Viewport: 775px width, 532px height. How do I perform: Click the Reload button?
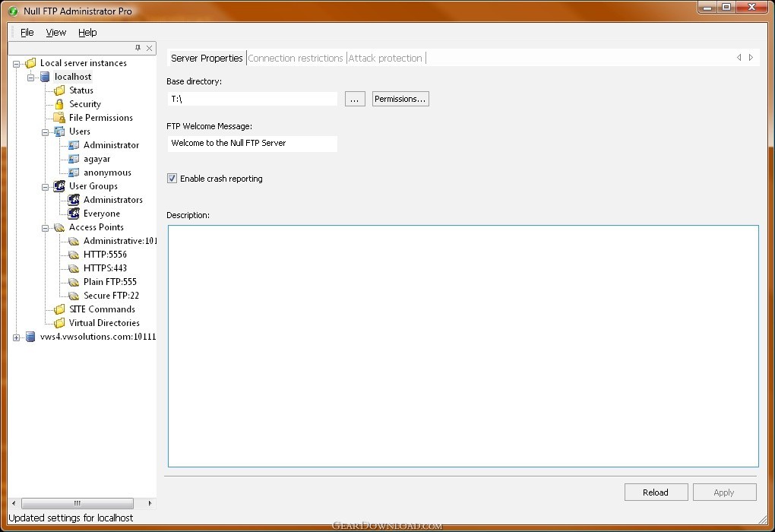[656, 492]
